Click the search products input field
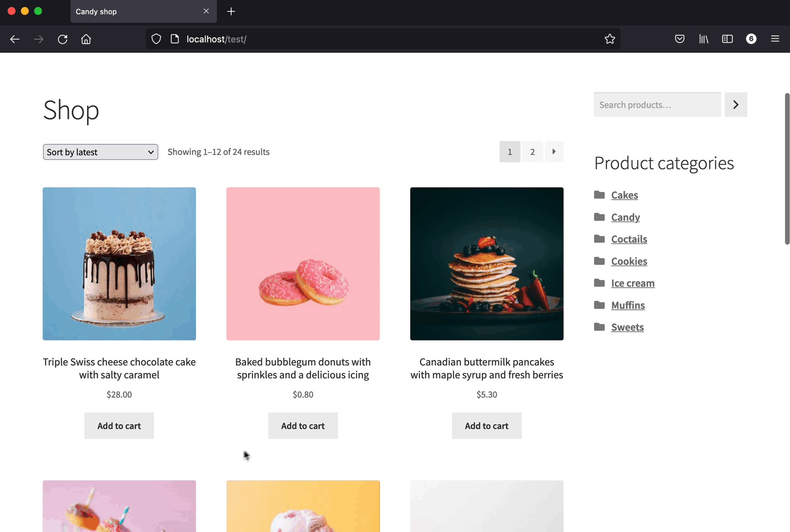Screen dimensions: 790x532 point(657,104)
